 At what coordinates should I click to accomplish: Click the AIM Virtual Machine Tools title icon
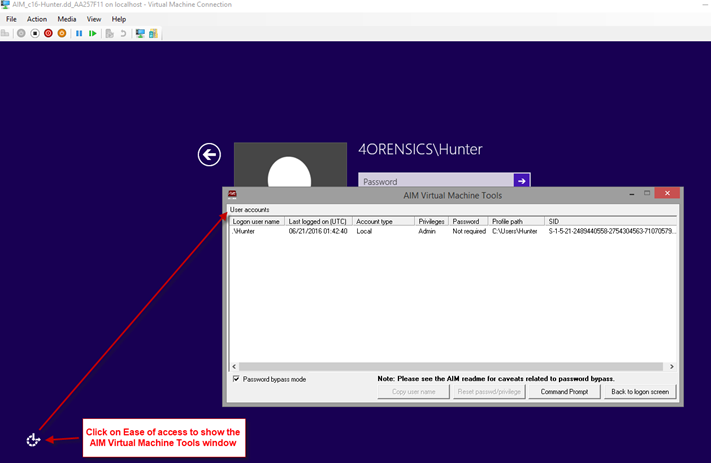click(232, 195)
